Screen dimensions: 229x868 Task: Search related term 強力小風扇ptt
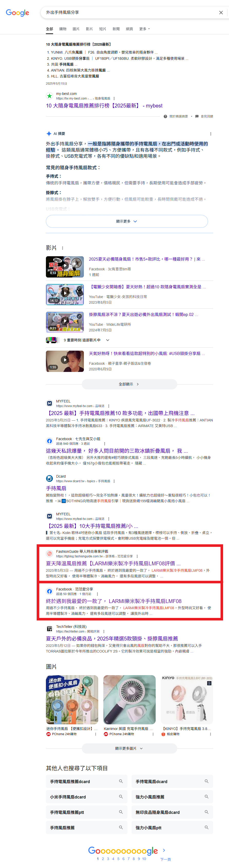tap(172, 827)
